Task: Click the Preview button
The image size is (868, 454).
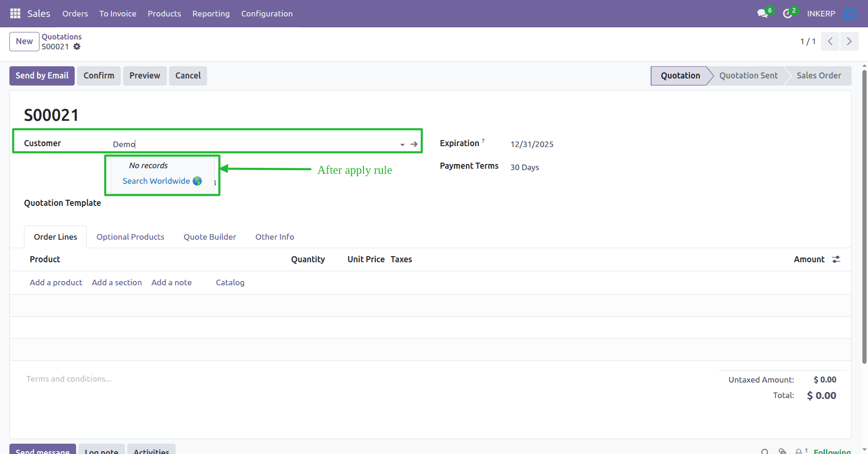Action: tap(145, 76)
